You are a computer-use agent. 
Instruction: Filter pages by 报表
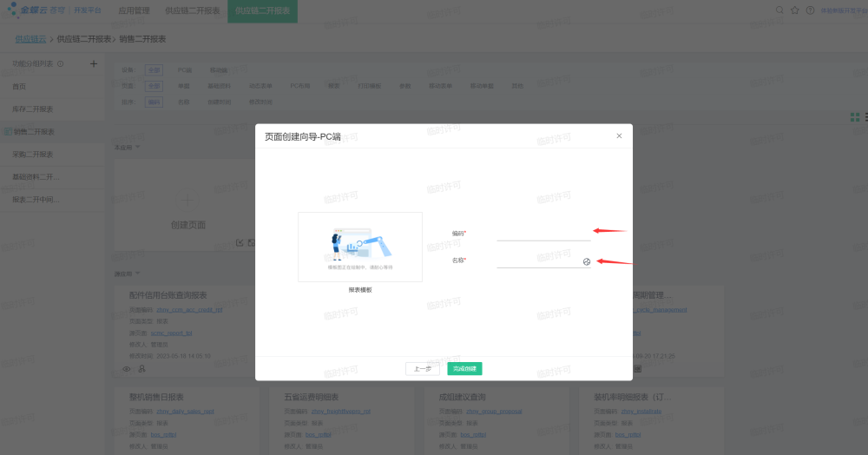coord(334,86)
